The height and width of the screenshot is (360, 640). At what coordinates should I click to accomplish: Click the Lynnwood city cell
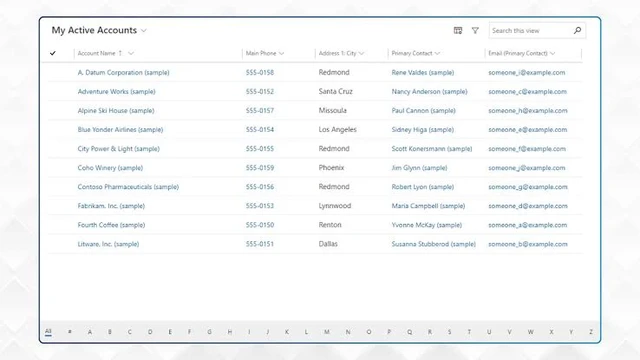(x=335, y=206)
